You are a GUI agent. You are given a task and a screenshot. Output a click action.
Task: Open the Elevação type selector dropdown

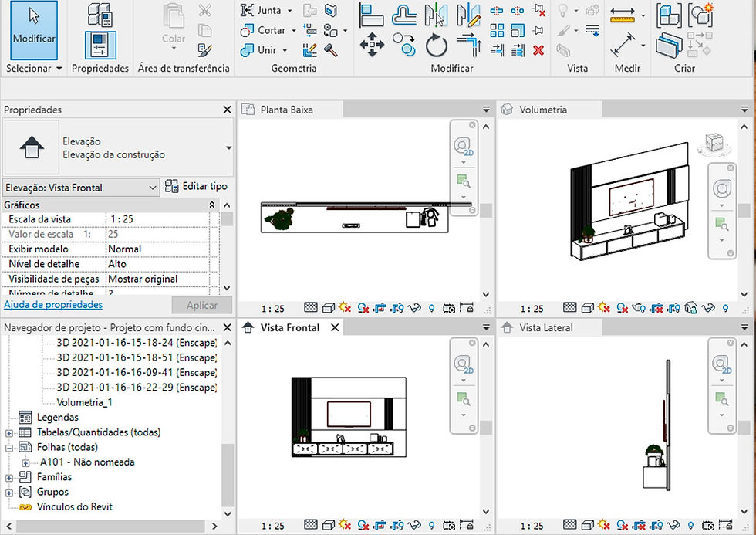point(228,147)
